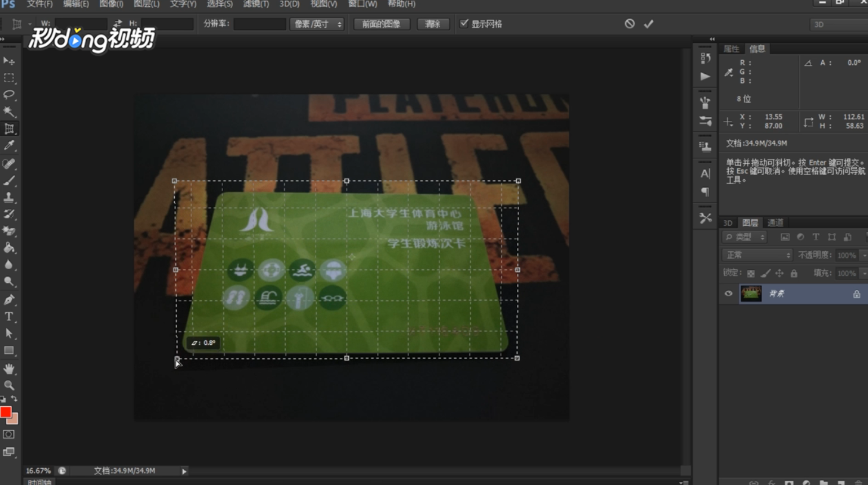This screenshot has width=868, height=485.
Task: Select the Blur tool
Action: [9, 265]
